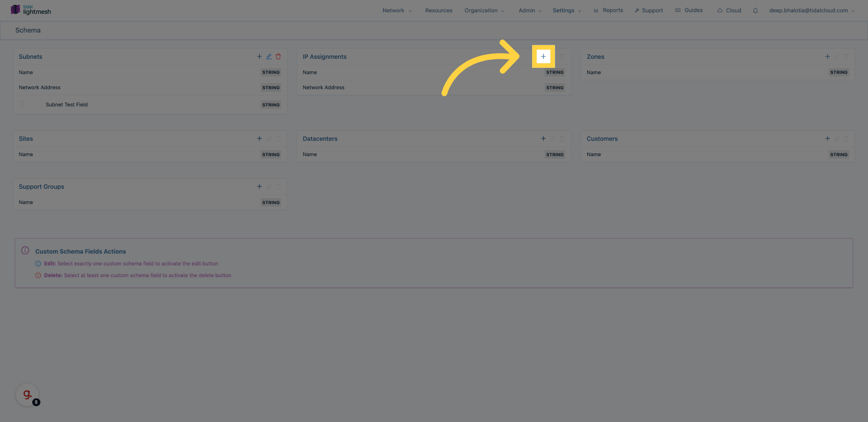Expand the Network dropdown menu
Image resolution: width=868 pixels, height=422 pixels.
397,10
